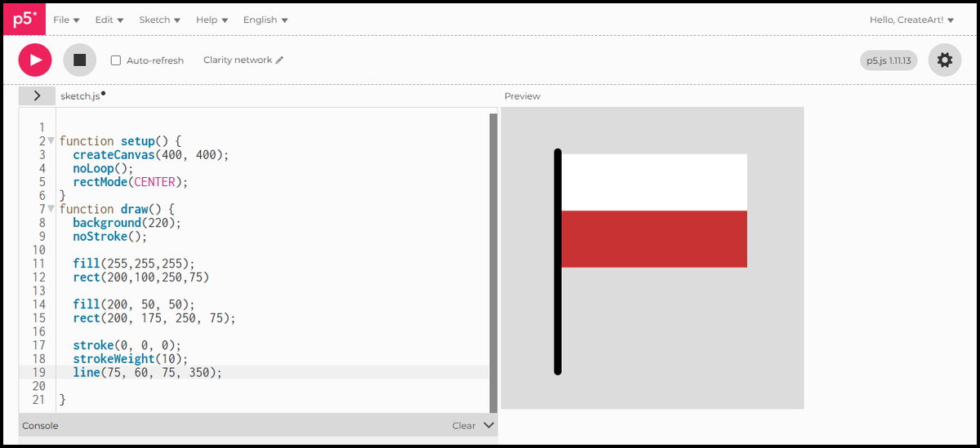Click the rect(200, 175, 250, 75) line
Screen dimensions: 980x448
pyautogui.click(x=154, y=318)
